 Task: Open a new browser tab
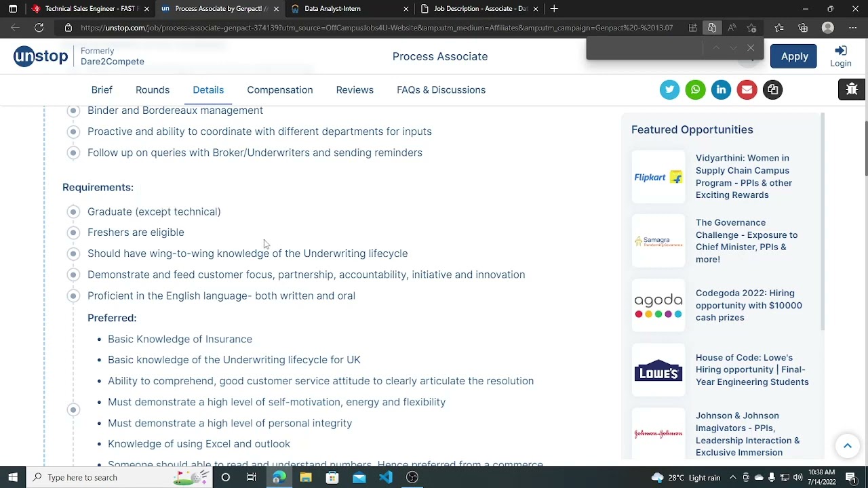pos(554,9)
